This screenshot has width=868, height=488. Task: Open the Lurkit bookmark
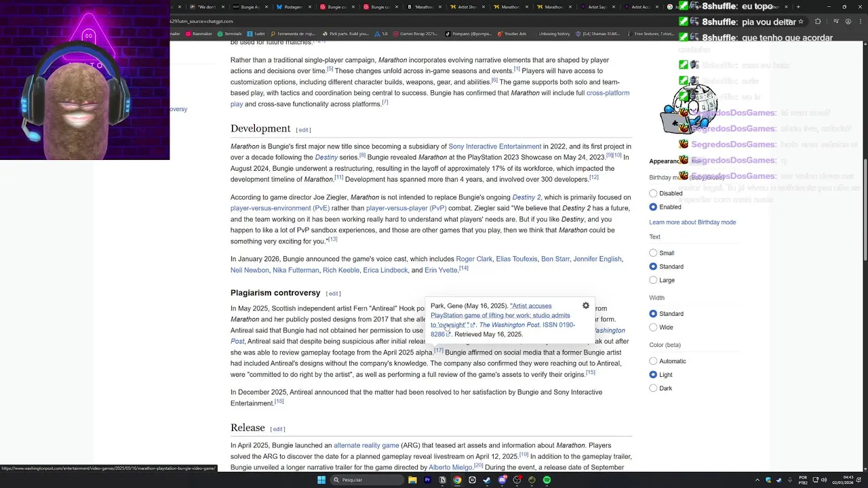[x=256, y=33]
